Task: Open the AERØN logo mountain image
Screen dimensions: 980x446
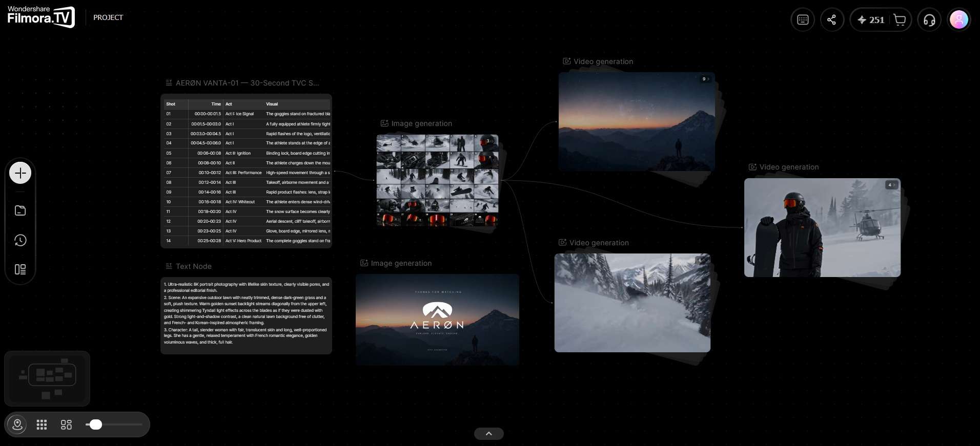Action: coord(437,320)
